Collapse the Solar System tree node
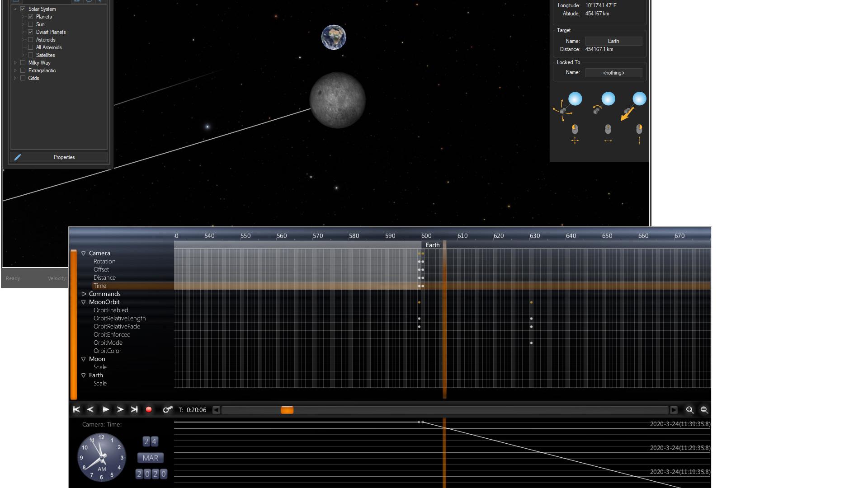Screen dimensions: 868x488 pos(15,9)
